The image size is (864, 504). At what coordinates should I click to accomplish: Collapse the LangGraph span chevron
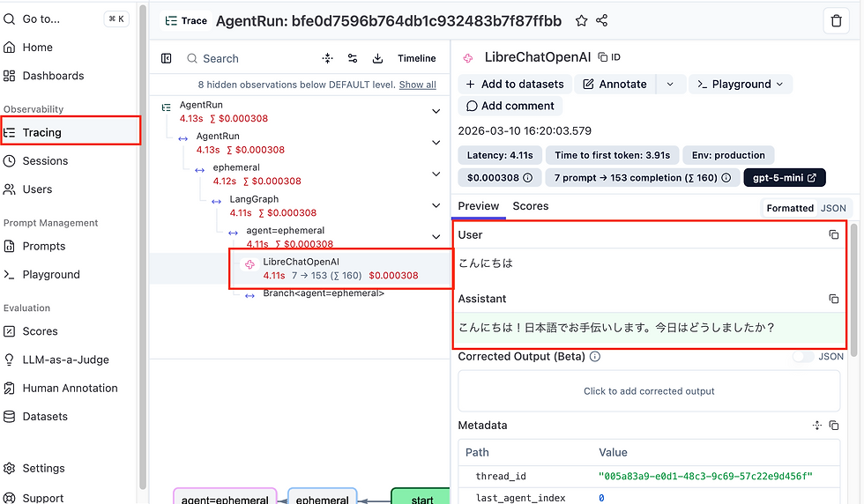(436, 205)
